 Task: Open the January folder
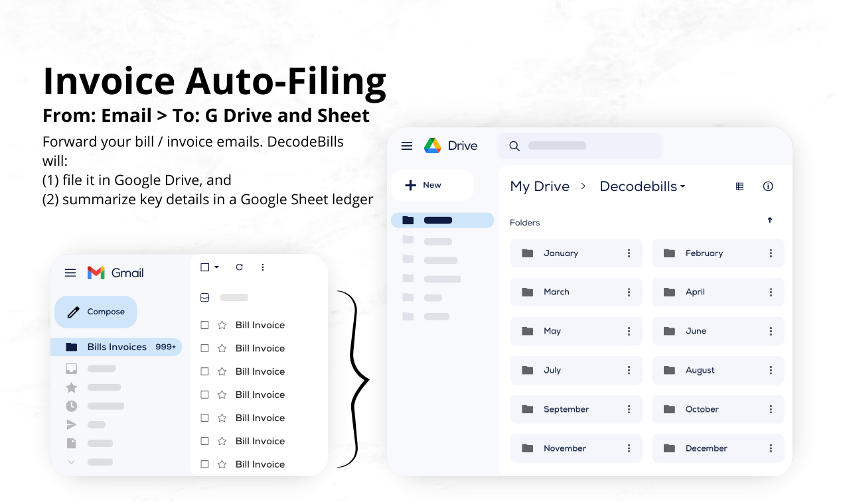pyautogui.click(x=576, y=253)
